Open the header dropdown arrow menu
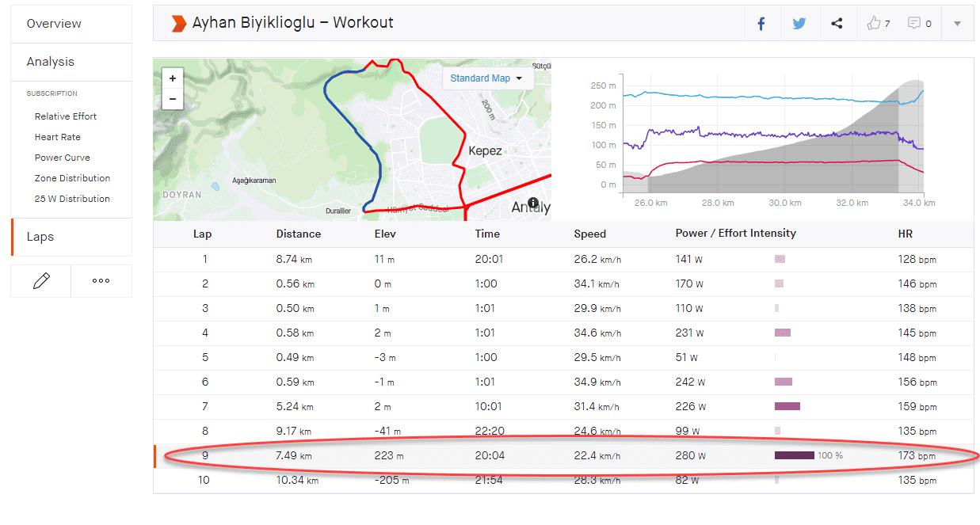980x525 pixels. [x=957, y=24]
